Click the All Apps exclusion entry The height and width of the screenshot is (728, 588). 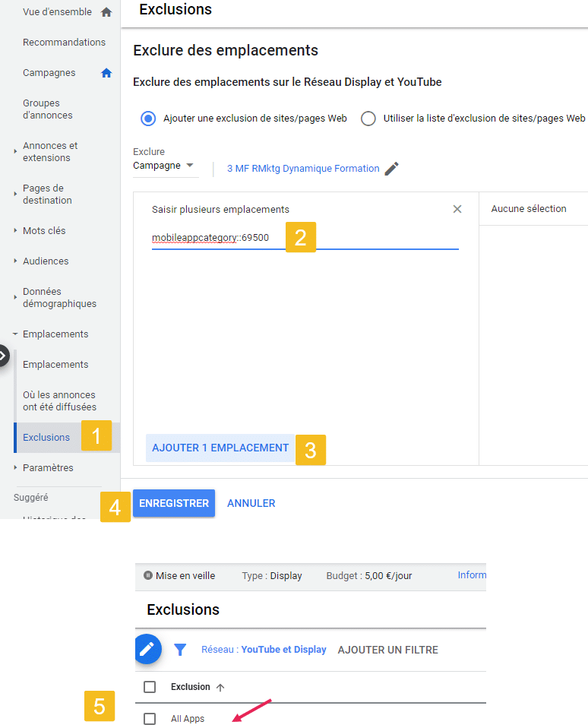pyautogui.click(x=188, y=719)
